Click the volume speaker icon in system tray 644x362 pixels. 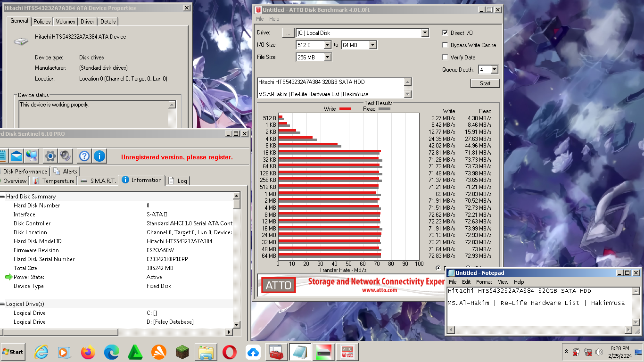coord(599,352)
